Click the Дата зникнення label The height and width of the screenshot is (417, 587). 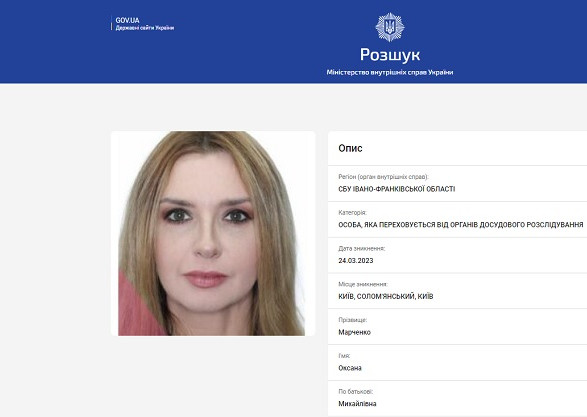[x=361, y=248]
